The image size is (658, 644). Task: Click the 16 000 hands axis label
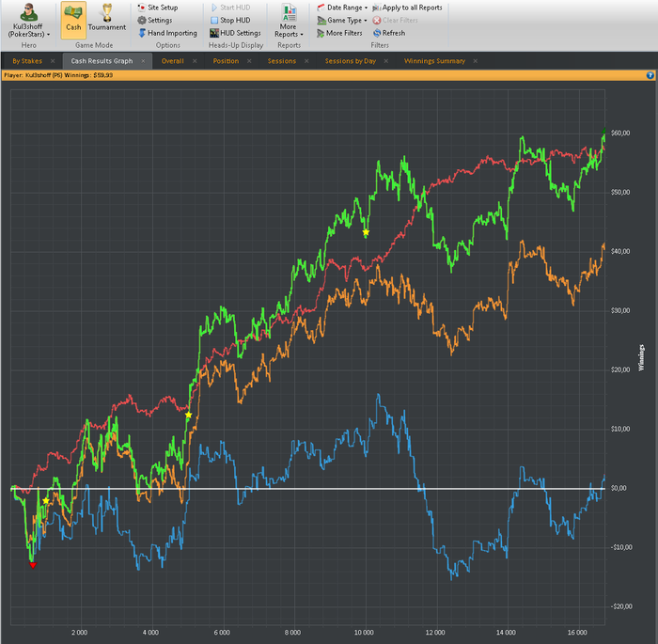click(x=577, y=632)
